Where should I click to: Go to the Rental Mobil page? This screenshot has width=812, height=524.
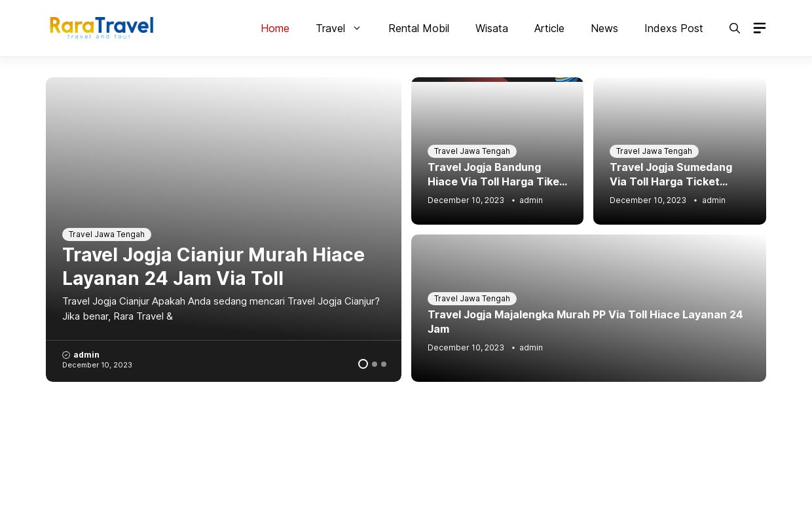[418, 28]
